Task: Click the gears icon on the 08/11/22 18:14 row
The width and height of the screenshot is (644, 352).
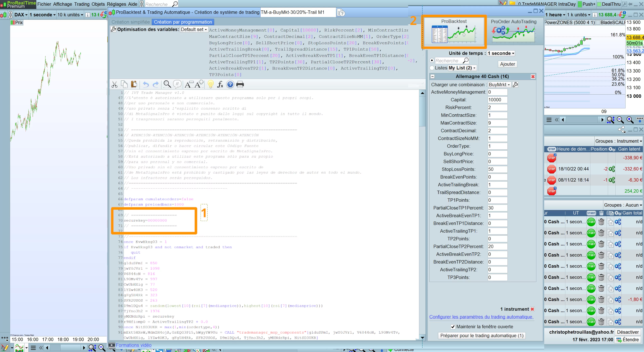Action: coord(612,180)
